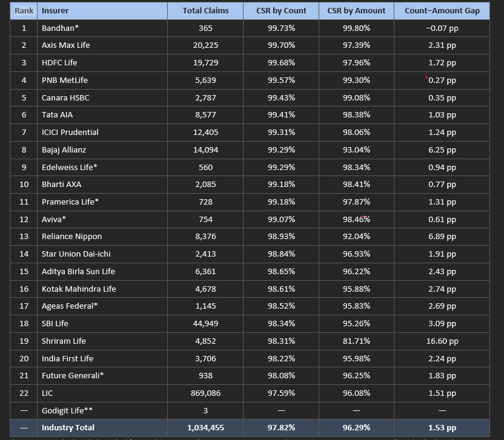Select the Industry Total label cell

(102, 428)
